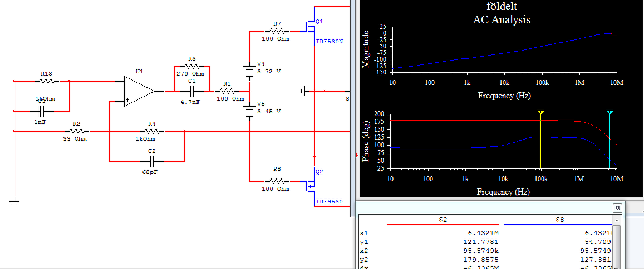Click the 68pF value label
644x269 pixels.
150,172
